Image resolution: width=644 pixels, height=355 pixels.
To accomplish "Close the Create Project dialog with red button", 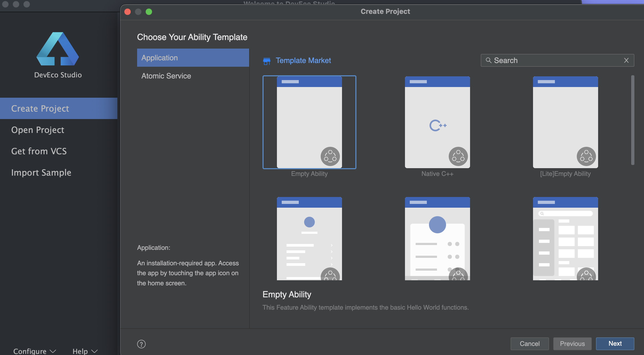I will (128, 11).
